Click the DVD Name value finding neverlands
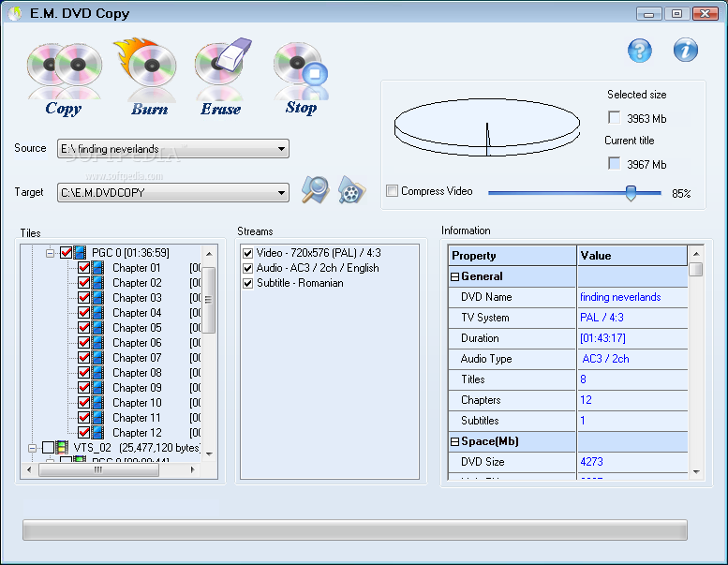This screenshot has height=565, width=728. click(x=620, y=297)
